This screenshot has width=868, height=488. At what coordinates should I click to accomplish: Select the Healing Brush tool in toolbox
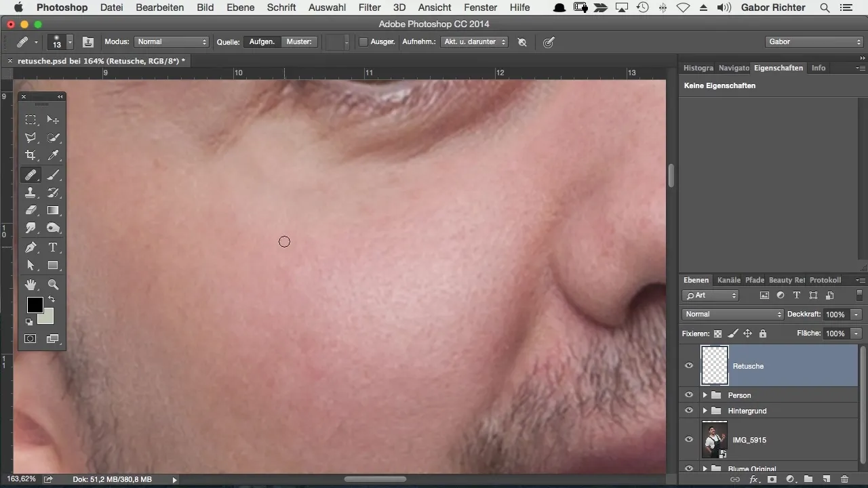pos(31,175)
